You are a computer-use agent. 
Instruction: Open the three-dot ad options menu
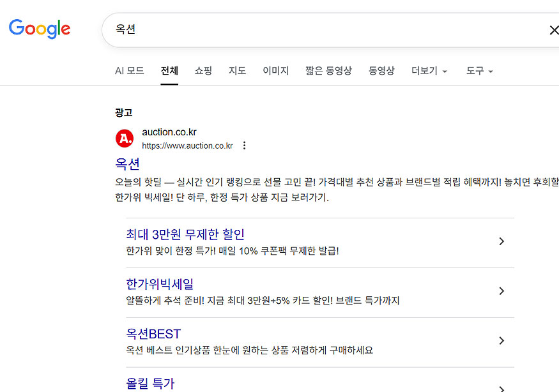(x=244, y=146)
